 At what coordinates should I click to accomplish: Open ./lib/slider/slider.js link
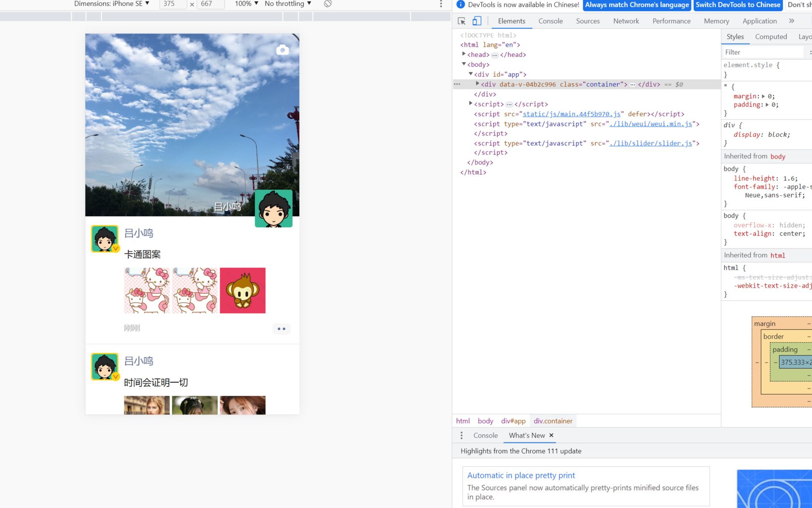click(x=650, y=143)
